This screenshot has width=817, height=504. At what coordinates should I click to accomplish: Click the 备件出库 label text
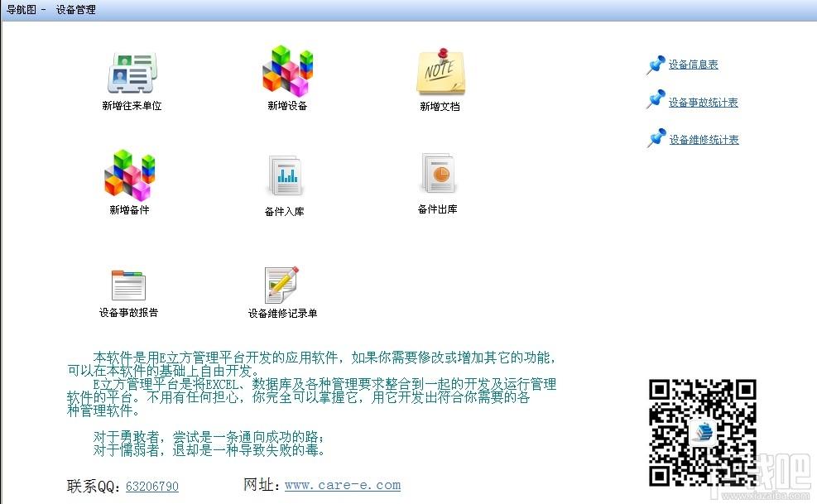point(438,209)
